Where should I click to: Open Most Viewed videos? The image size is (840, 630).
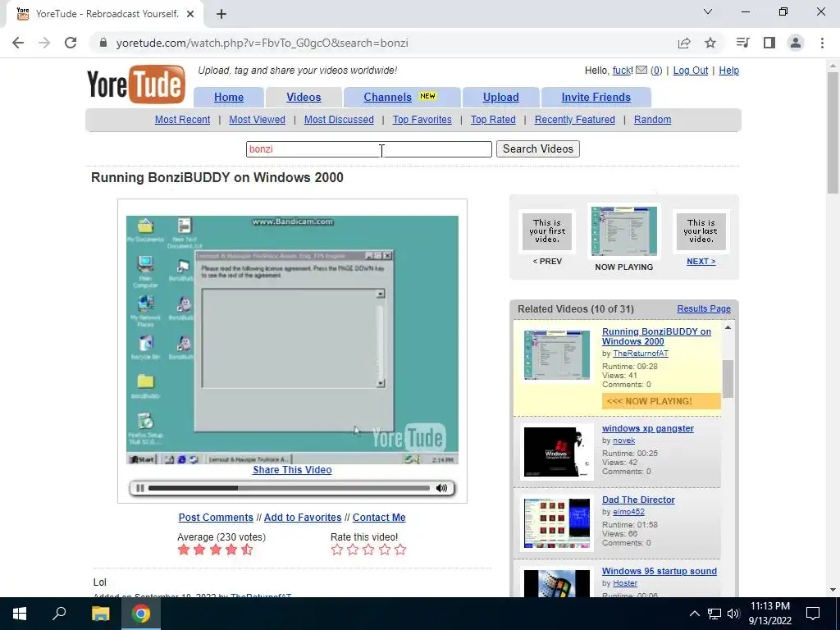click(257, 120)
